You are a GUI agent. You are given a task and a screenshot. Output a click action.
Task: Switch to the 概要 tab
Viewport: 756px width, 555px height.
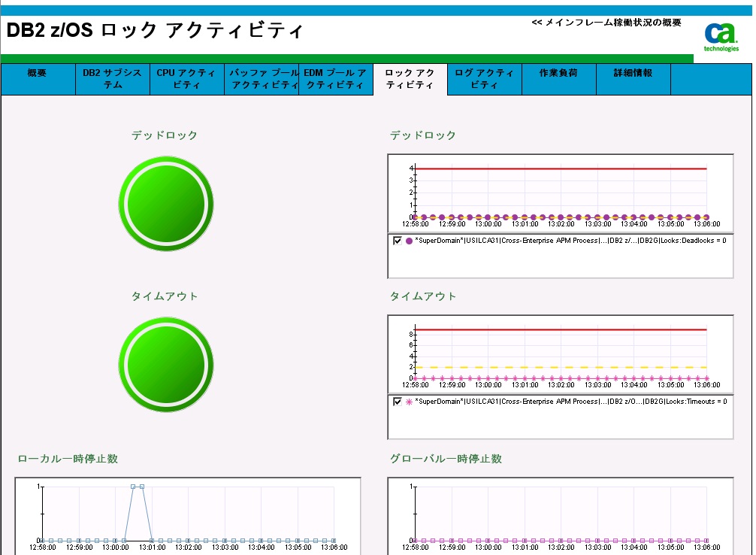38,78
